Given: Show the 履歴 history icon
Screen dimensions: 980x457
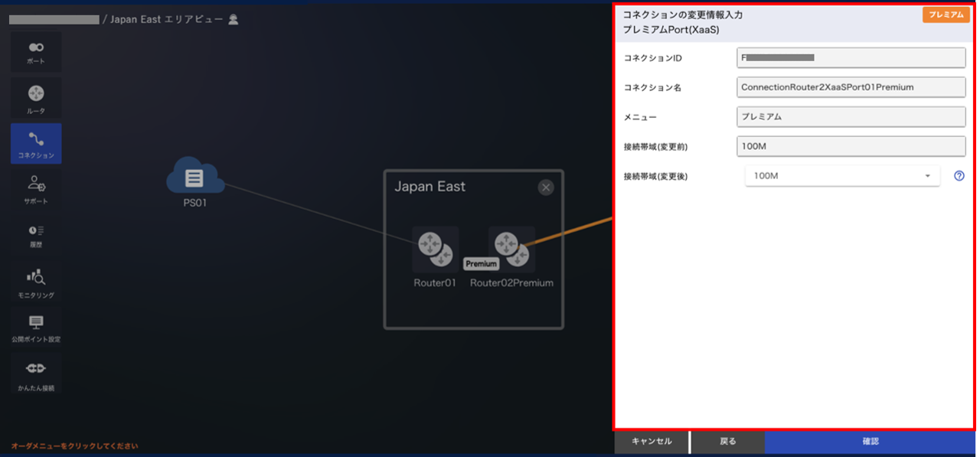Looking at the screenshot, I should coord(36,234).
